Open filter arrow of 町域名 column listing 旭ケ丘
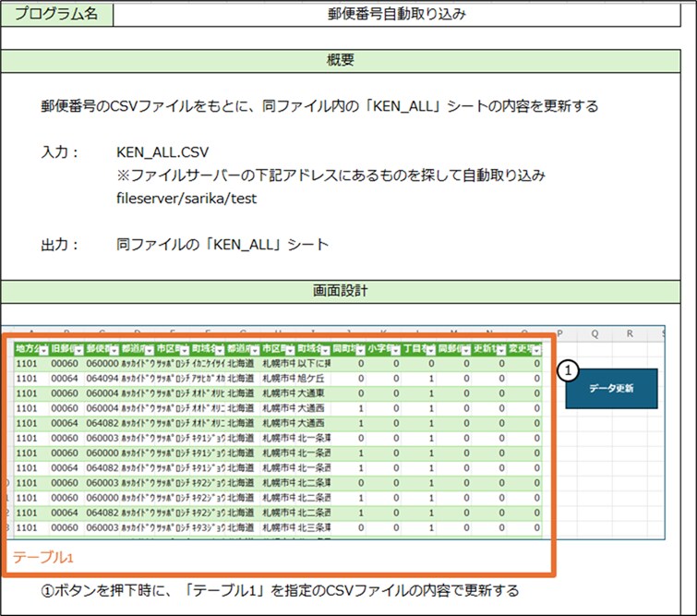The height and width of the screenshot is (616, 697). click(325, 351)
